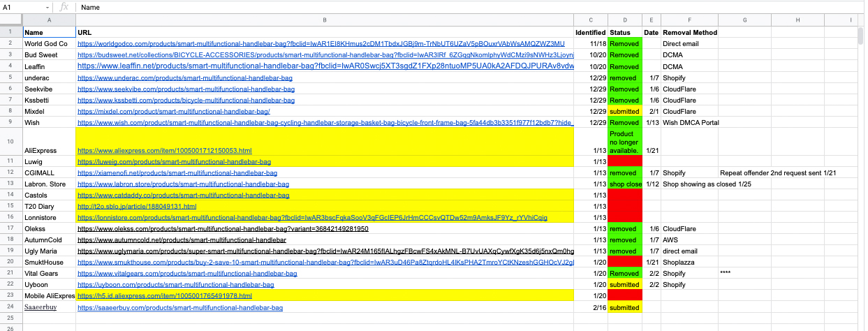This screenshot has height=331, width=868.
Task: Select the 2/16 identified date cell
Action: click(x=591, y=308)
